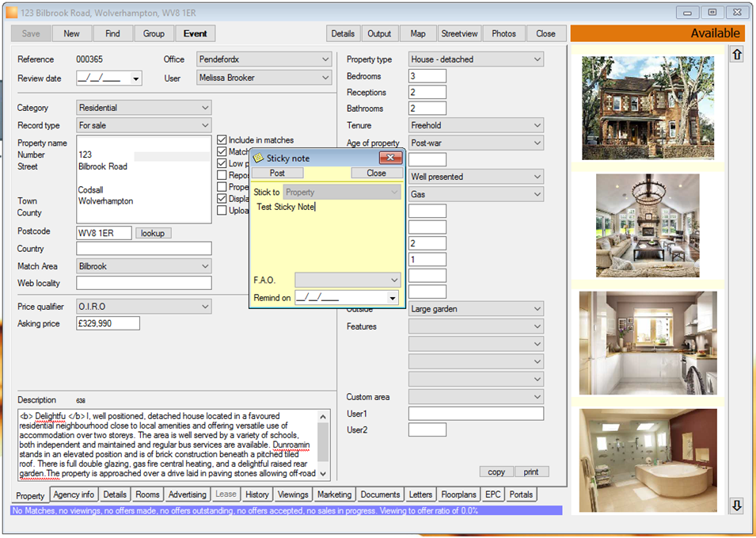The image size is (756, 538).
Task: Open the Map view
Action: [x=418, y=33]
